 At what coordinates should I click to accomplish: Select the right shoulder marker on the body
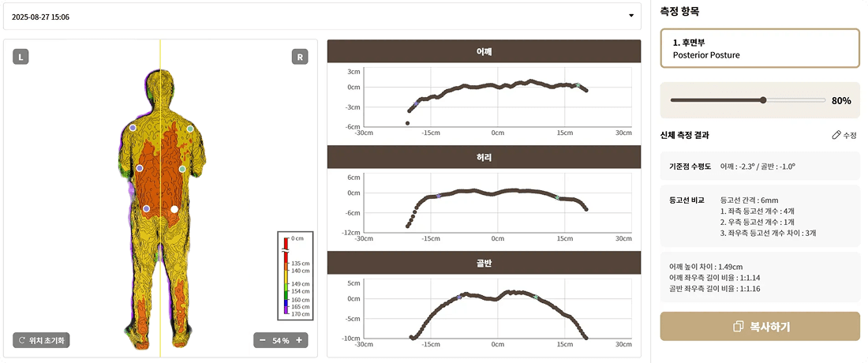tap(190, 129)
